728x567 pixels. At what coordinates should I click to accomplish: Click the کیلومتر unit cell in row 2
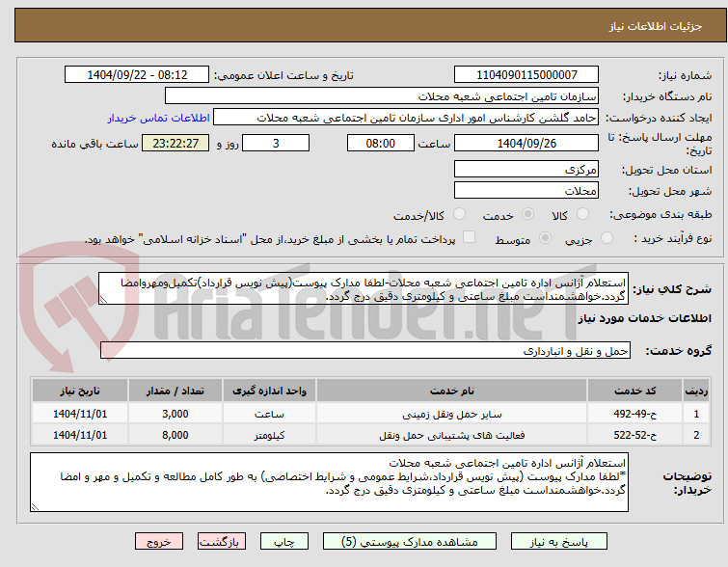269,435
